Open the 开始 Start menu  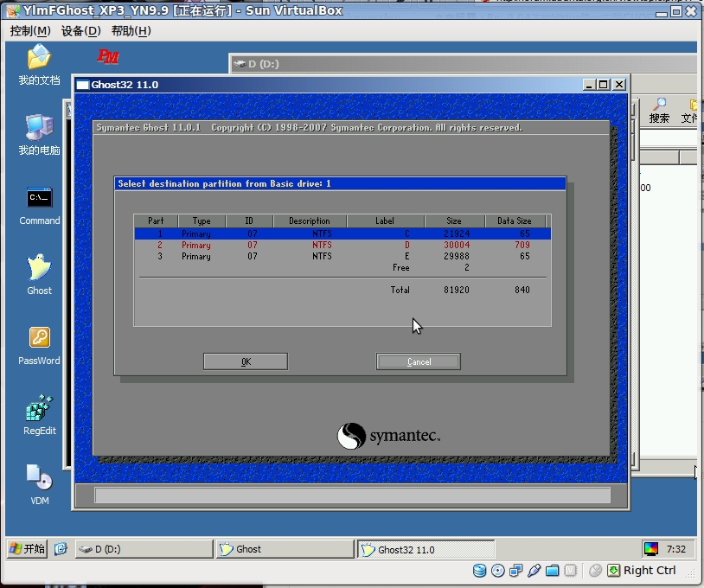coord(28,548)
